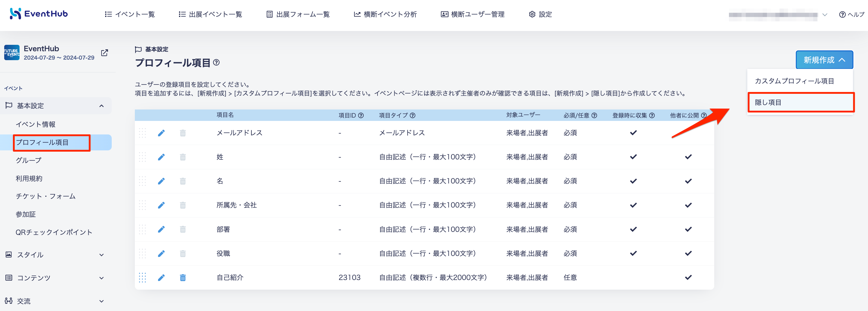Image resolution: width=868 pixels, height=311 pixels.
Task: Click the trash icon in 所属先・会社 row
Action: [183, 205]
